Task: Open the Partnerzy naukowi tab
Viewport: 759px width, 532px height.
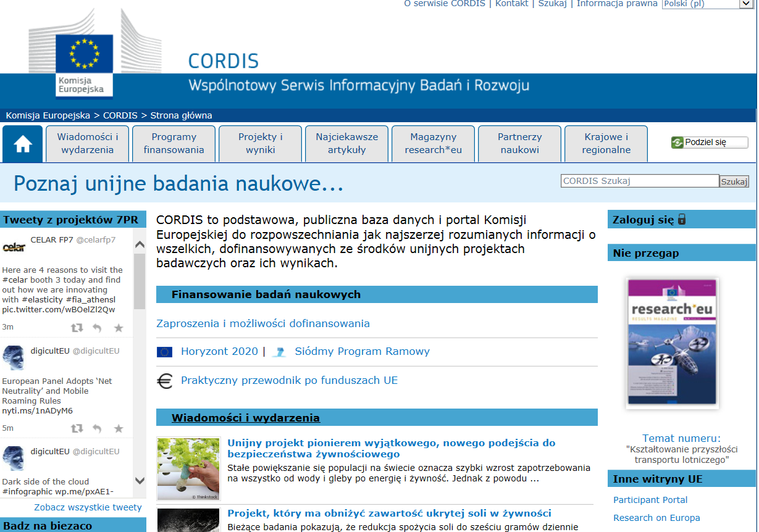Action: 520,143
